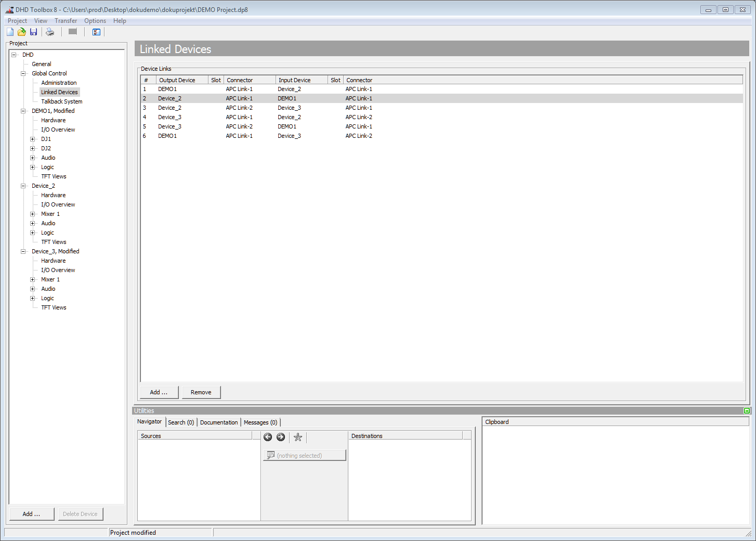756x541 pixels.
Task: Expand the Audio node under Device_3
Action: coord(33,289)
